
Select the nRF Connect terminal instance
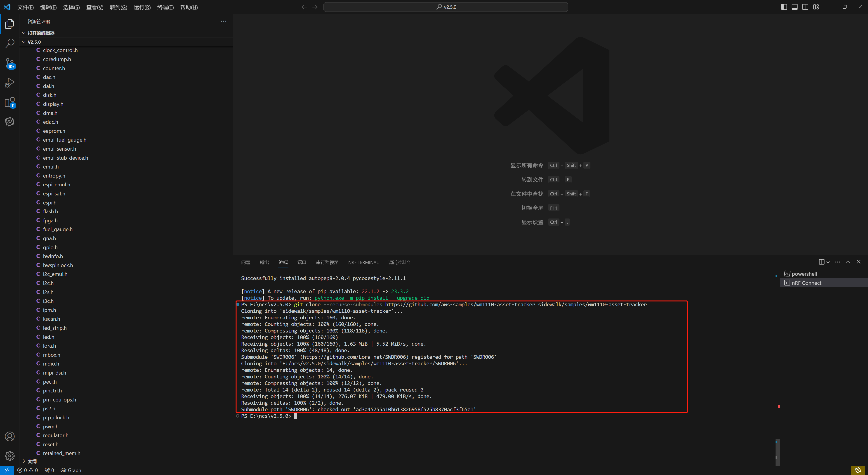[x=824, y=283]
